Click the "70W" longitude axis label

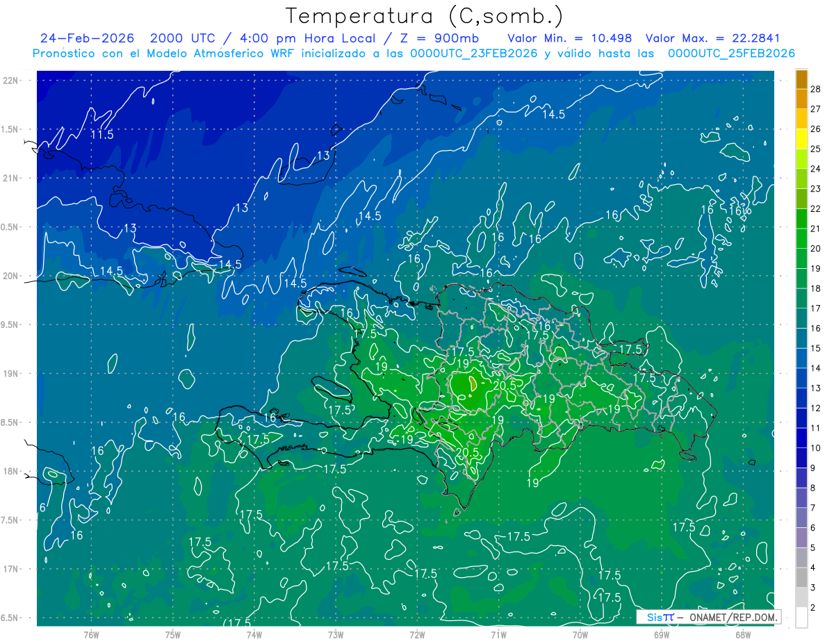pyautogui.click(x=580, y=635)
